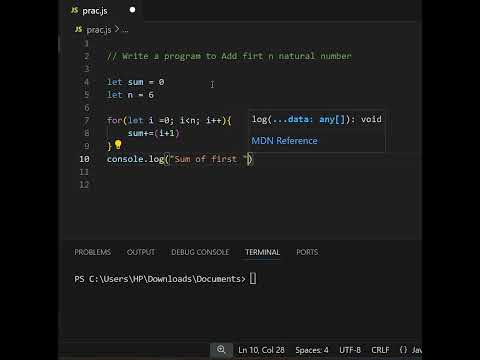480x360 pixels.
Task: Click the 'sum+=(i+1)' statement
Action: 154,133
